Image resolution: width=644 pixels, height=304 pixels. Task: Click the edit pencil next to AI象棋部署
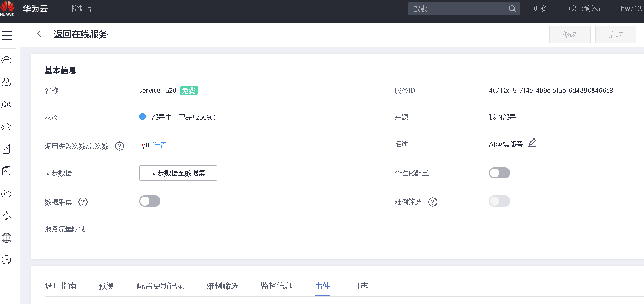[x=532, y=143]
